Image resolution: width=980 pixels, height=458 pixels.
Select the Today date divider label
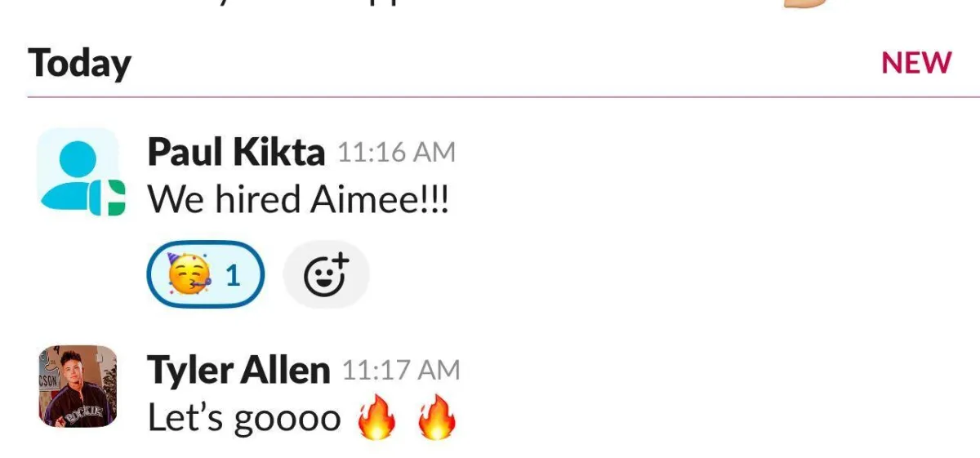(x=79, y=64)
